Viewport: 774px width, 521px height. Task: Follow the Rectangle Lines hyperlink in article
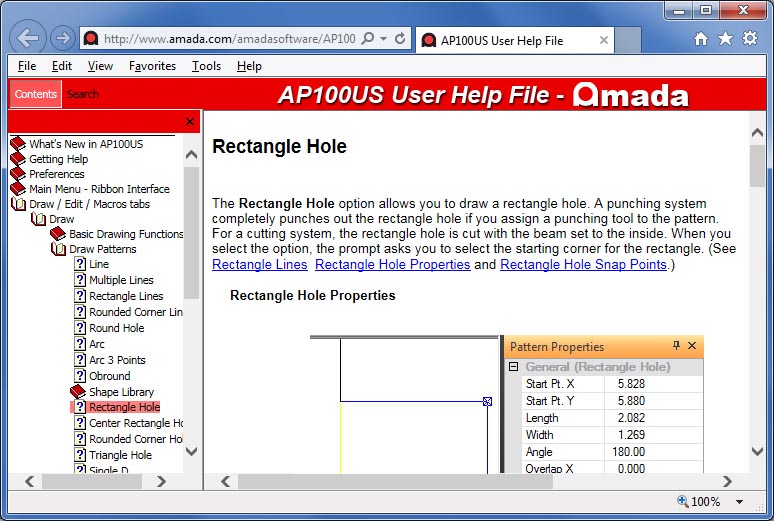[x=260, y=264]
